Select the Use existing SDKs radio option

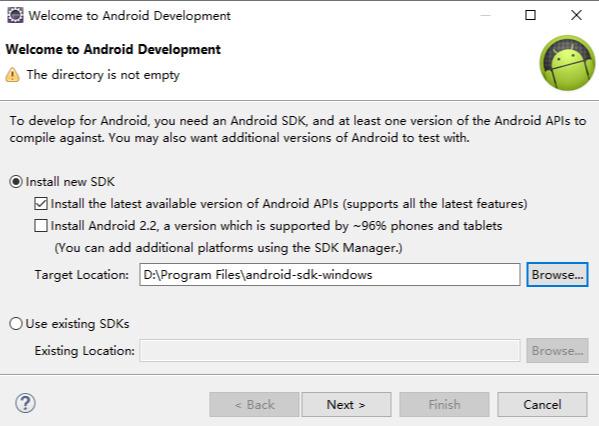[16, 324]
